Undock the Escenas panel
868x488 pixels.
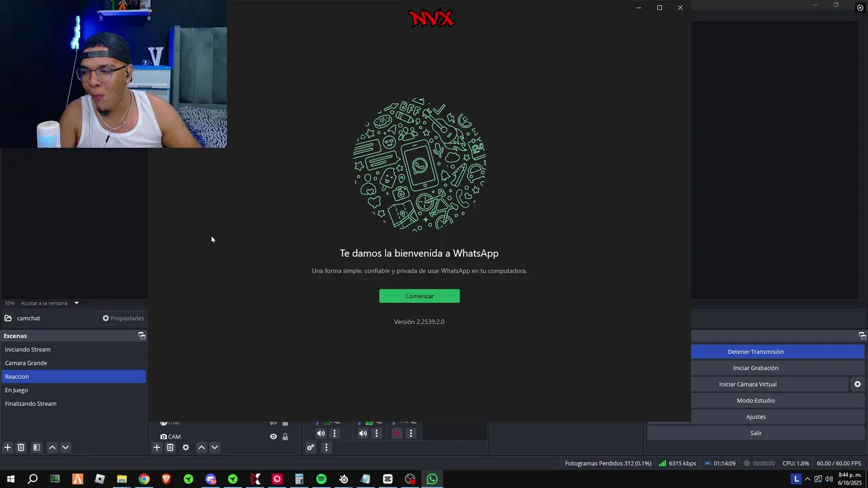(x=142, y=335)
